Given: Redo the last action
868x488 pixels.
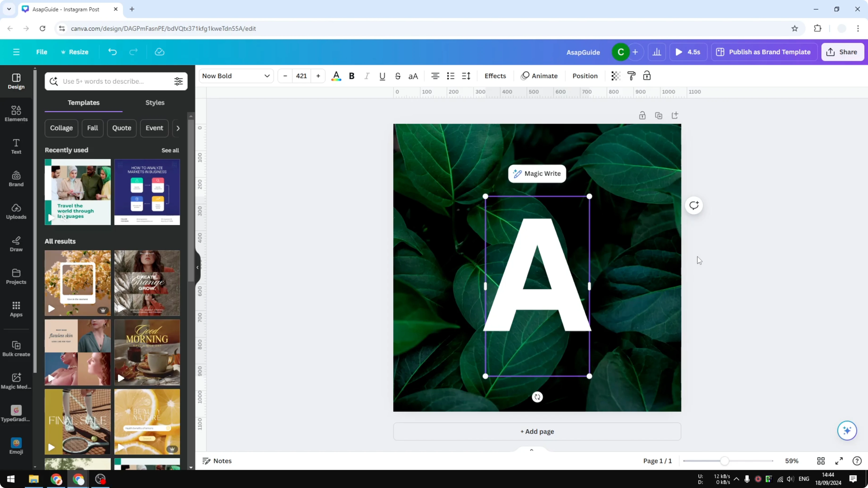Looking at the screenshot, I should point(134,52).
